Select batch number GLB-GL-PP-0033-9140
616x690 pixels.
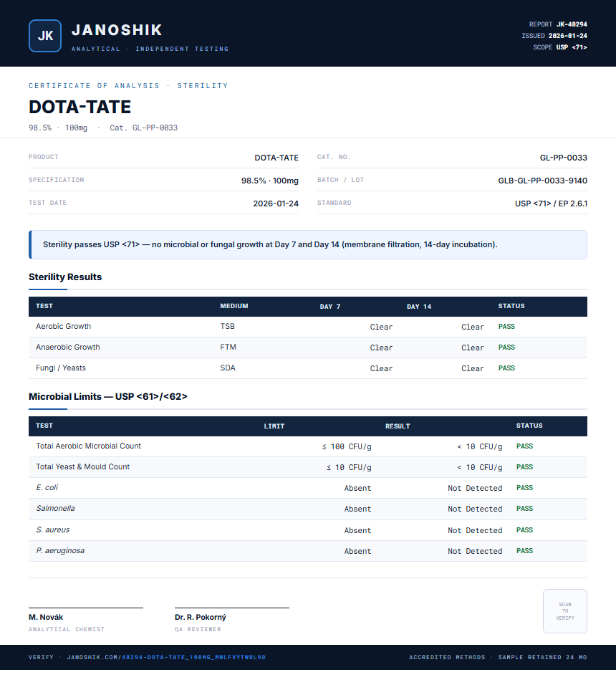pos(542,181)
